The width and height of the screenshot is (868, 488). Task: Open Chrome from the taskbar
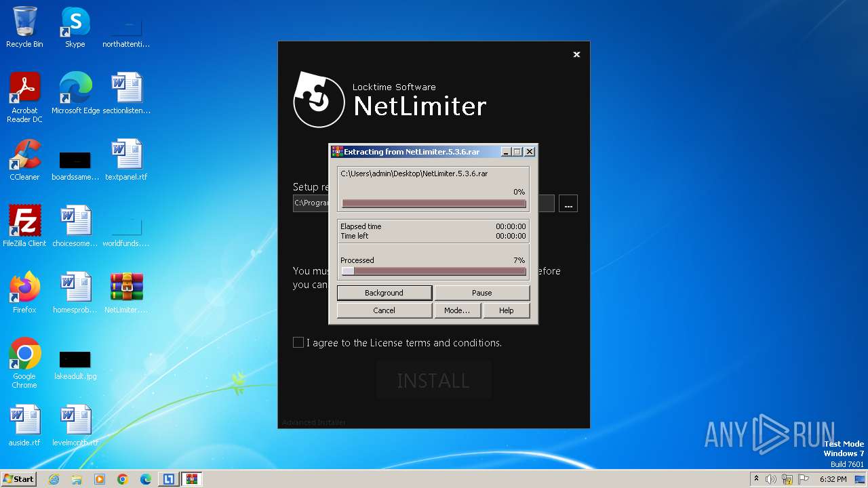tap(123, 479)
